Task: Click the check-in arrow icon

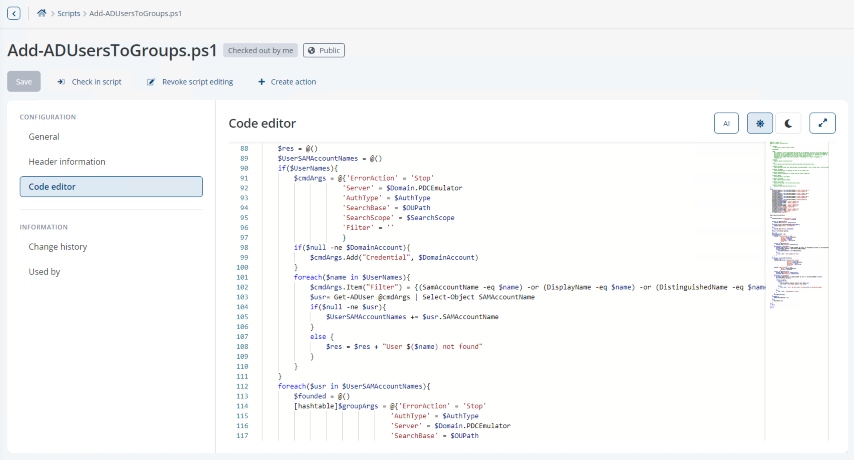Action: (x=61, y=82)
